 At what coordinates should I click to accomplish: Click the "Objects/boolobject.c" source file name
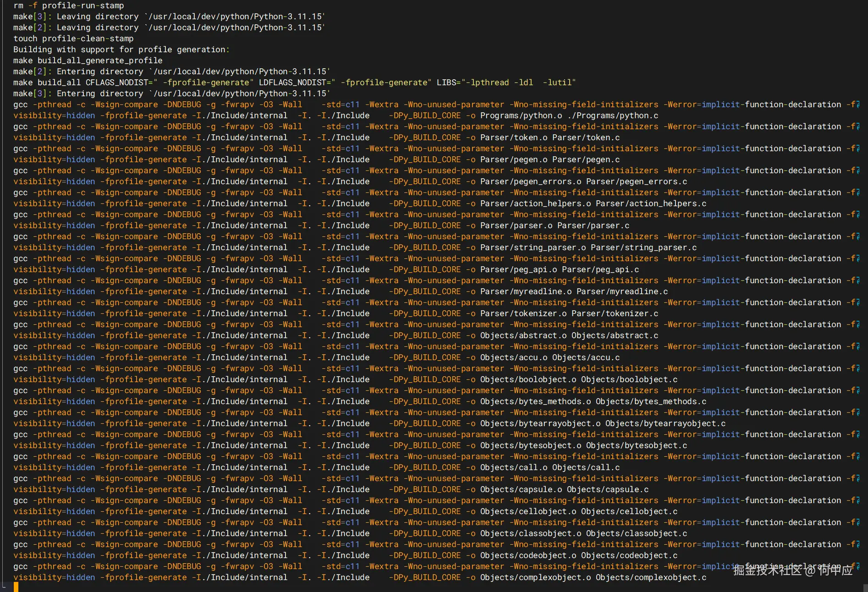tap(630, 379)
